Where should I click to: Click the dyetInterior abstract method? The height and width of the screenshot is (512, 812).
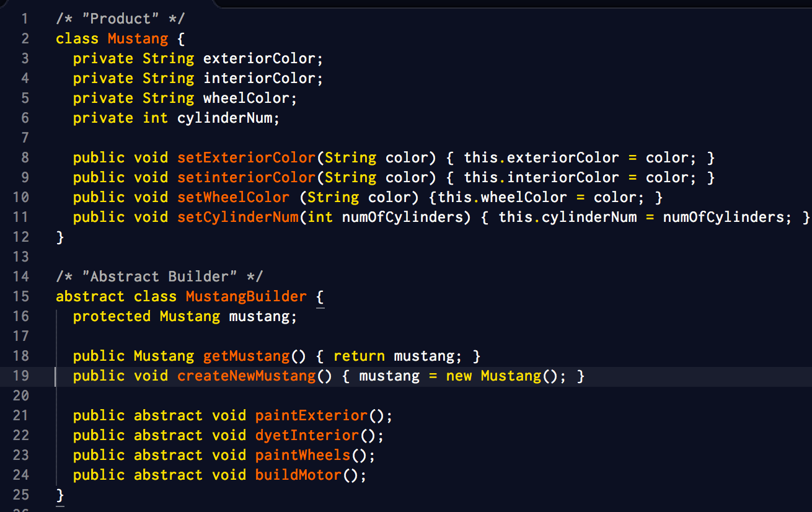click(x=307, y=435)
